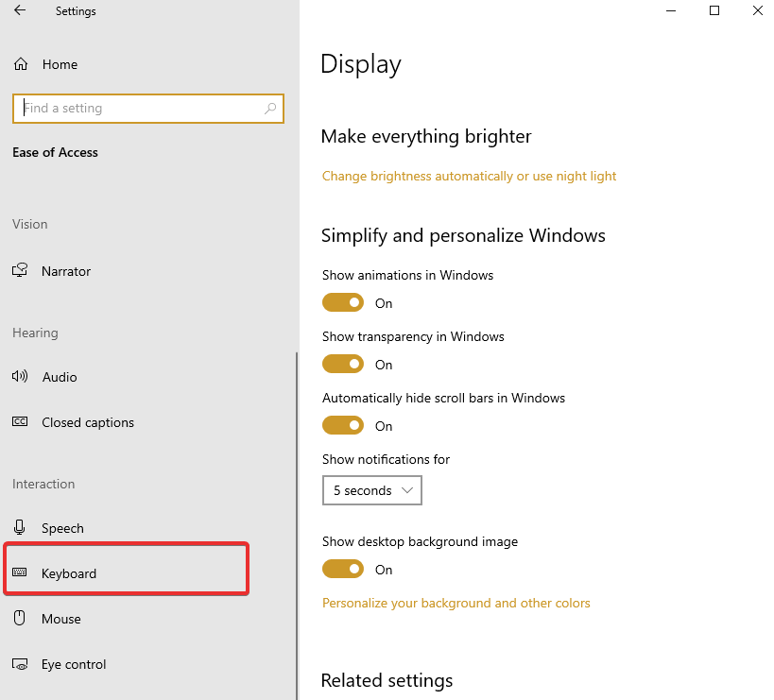The image size is (774, 700).
Task: Toggle Show desktop background image off
Action: (x=343, y=569)
